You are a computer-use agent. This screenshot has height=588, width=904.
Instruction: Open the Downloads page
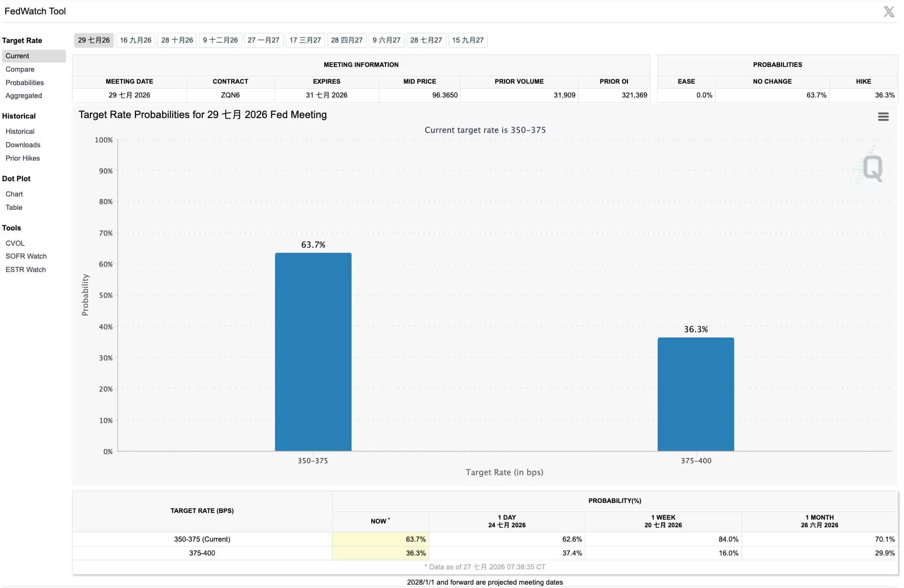click(23, 145)
